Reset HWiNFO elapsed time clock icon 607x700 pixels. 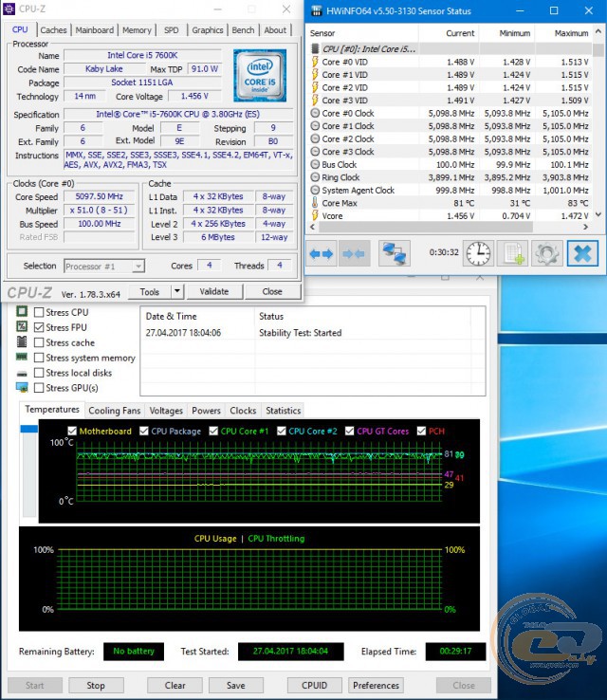coord(478,253)
